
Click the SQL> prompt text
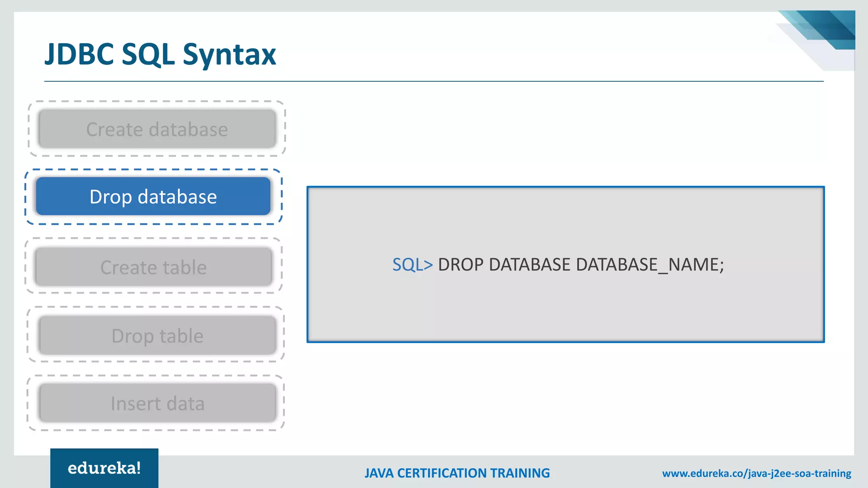412,265
